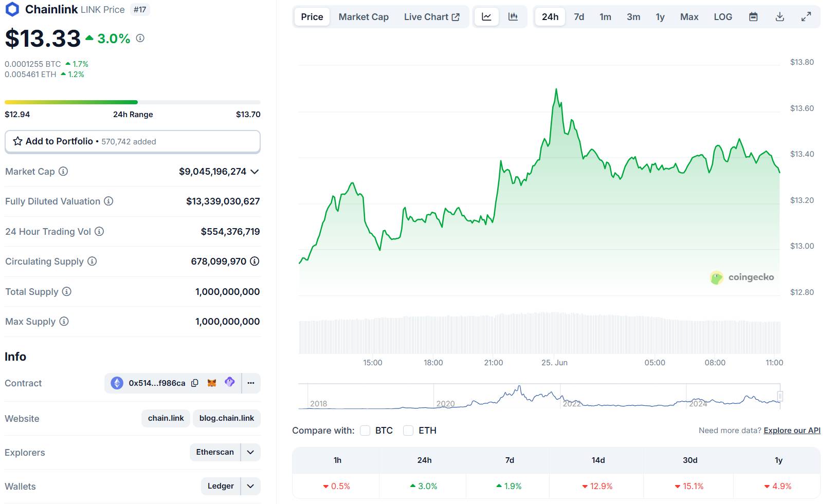Show Fully Diluted Valuation info icon
The width and height of the screenshot is (835, 504).
coord(108,201)
